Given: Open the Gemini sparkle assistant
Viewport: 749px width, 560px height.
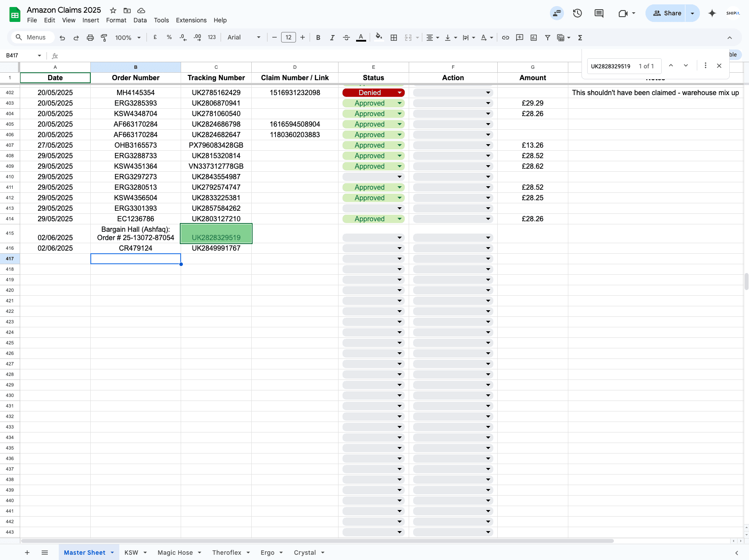Looking at the screenshot, I should tap(712, 13).
